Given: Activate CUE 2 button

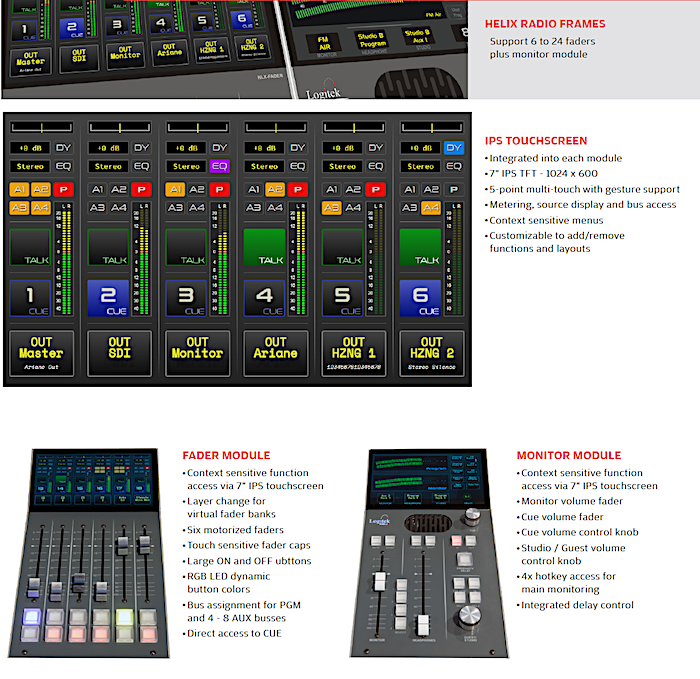Looking at the screenshot, I should point(108,298).
